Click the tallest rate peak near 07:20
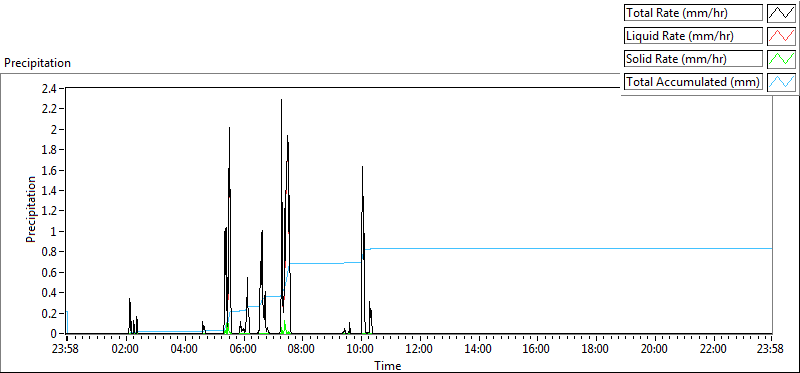This screenshot has height=373, width=800. [281, 100]
